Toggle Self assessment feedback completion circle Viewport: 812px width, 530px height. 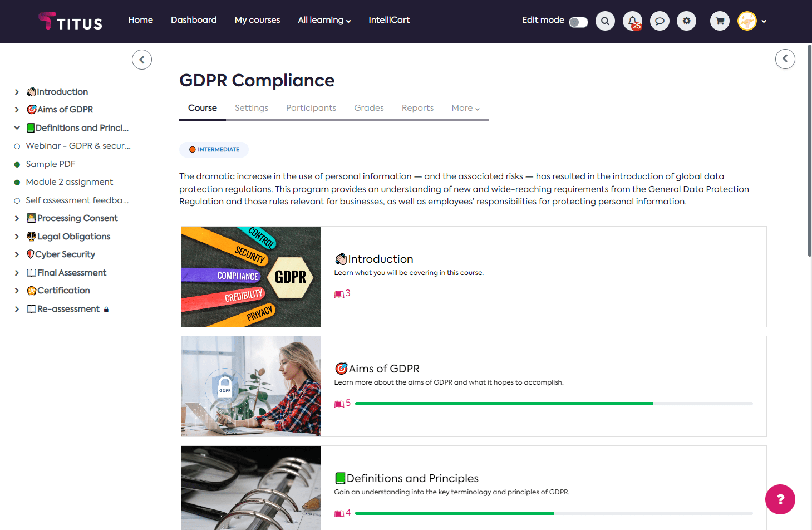pyautogui.click(x=17, y=200)
